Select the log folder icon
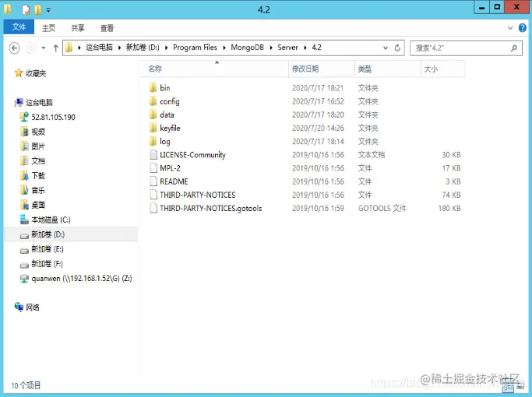Screen dimensions: 532x397 coord(153,141)
